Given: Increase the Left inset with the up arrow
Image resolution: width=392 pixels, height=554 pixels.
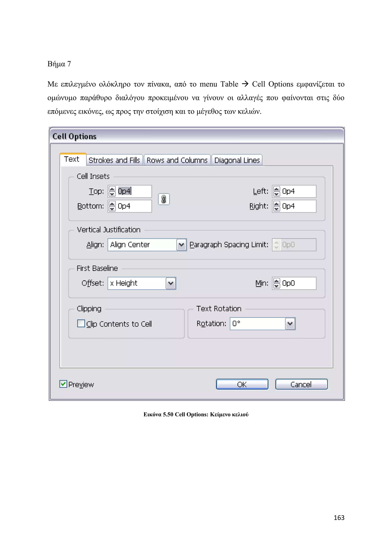Looking at the screenshot, I should coord(276,189).
